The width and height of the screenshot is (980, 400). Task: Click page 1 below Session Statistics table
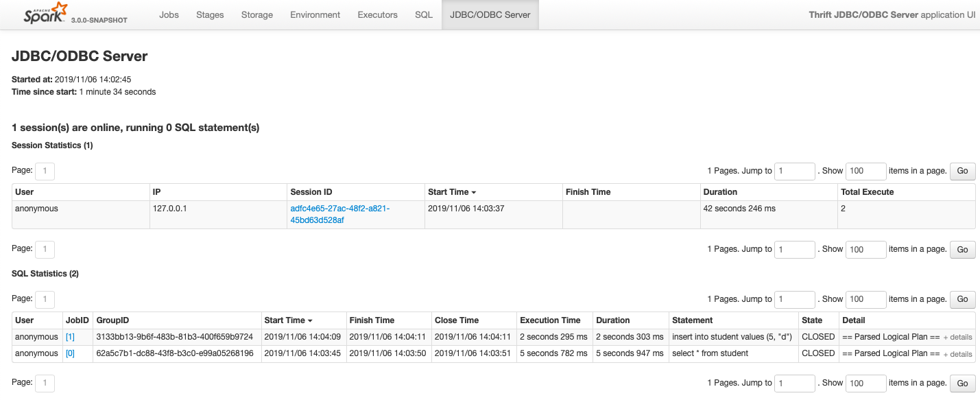point(45,249)
